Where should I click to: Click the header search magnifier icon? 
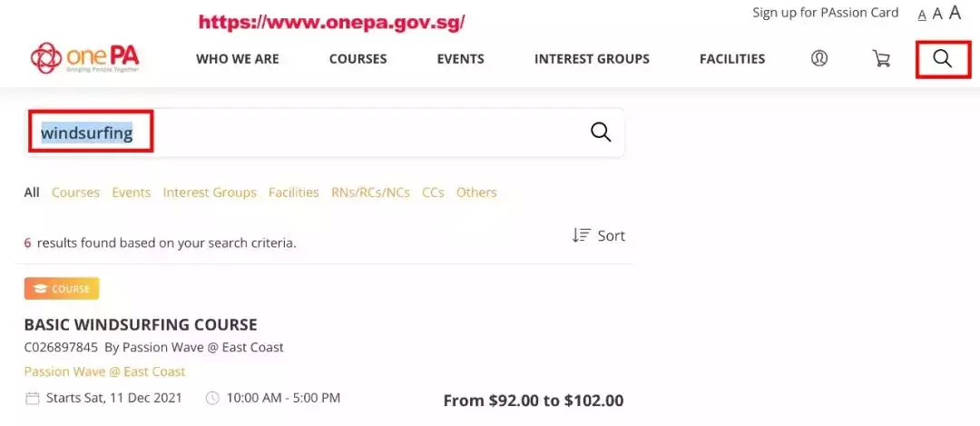[943, 59]
